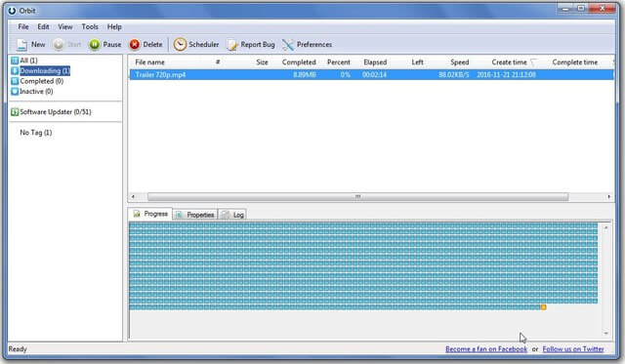Switch to the Properties tab

click(x=195, y=215)
